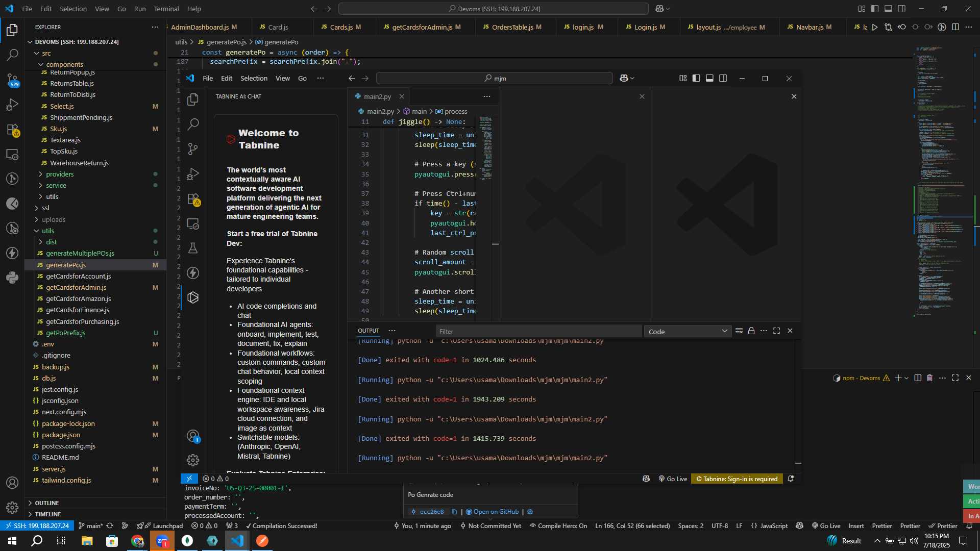Open Selection menu in mjm window
This screenshot has width=980, height=551.
tap(254, 78)
